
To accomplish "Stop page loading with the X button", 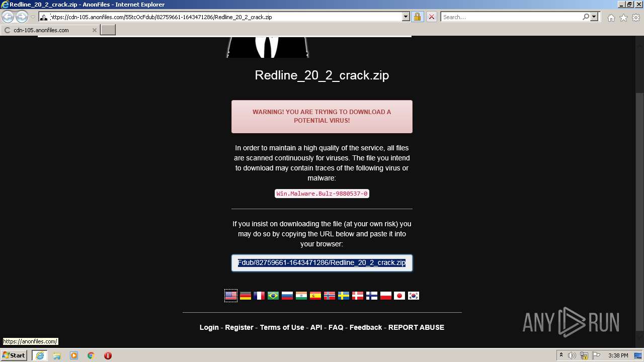I will [x=431, y=17].
